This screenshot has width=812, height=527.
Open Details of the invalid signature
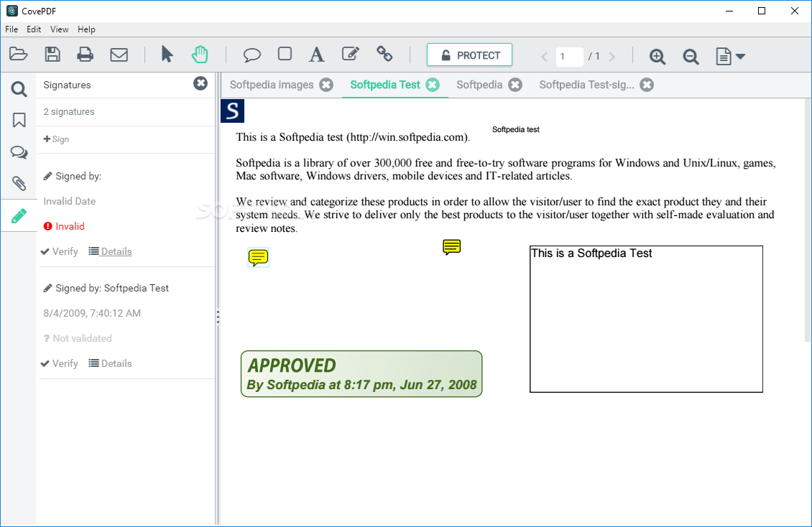click(111, 251)
